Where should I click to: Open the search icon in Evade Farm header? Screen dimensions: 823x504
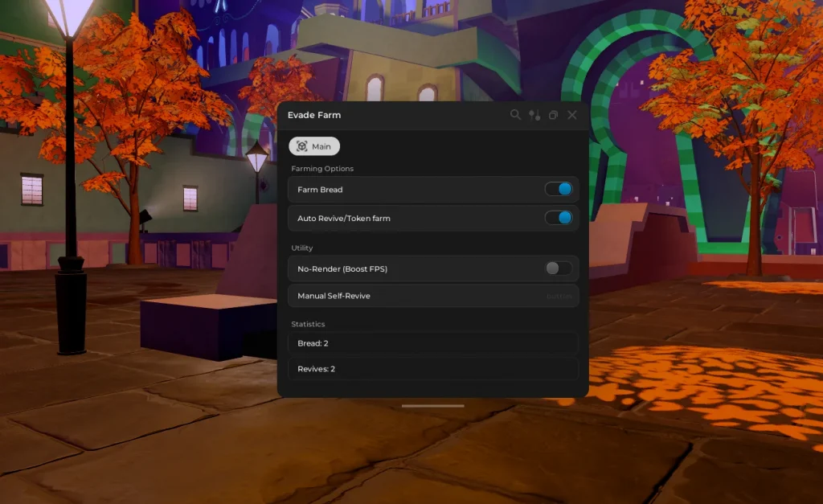pos(515,115)
